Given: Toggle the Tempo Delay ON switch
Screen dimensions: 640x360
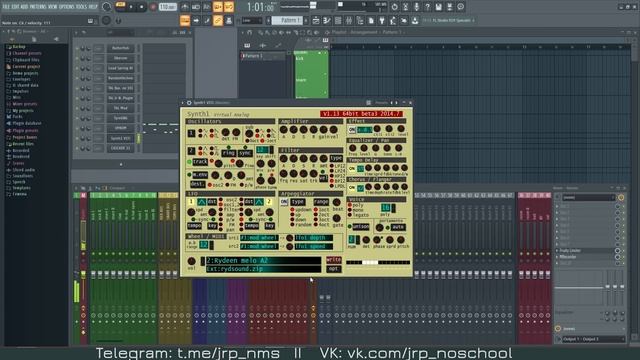Looking at the screenshot, I should tap(352, 168).
